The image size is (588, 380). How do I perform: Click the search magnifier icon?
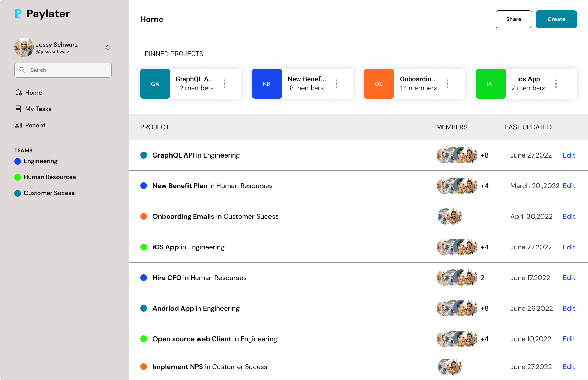click(22, 70)
